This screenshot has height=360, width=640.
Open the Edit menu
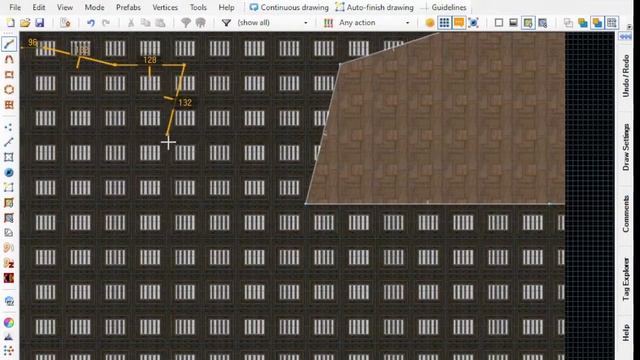point(39,7)
